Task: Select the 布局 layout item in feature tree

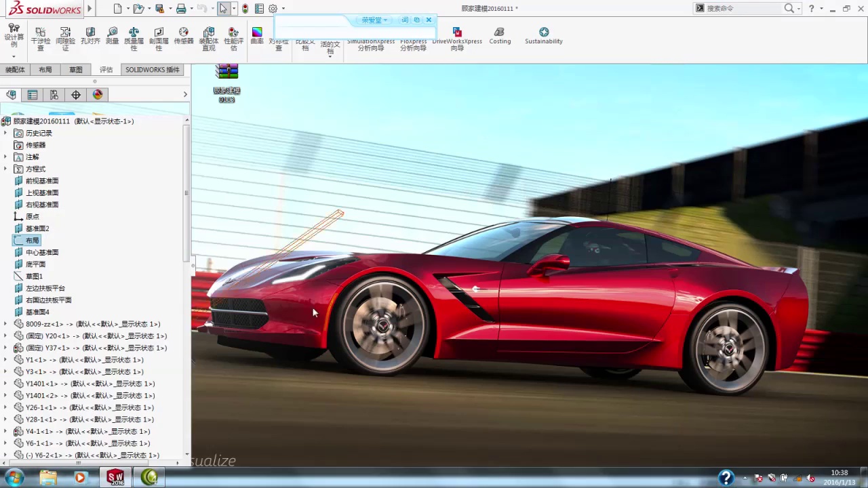Action: 32,241
